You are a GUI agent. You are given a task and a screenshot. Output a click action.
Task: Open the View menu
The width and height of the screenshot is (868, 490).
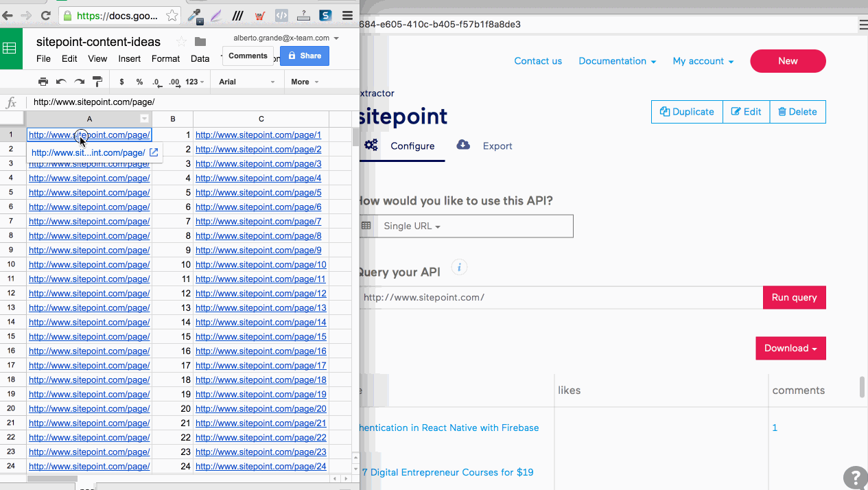[97, 59]
